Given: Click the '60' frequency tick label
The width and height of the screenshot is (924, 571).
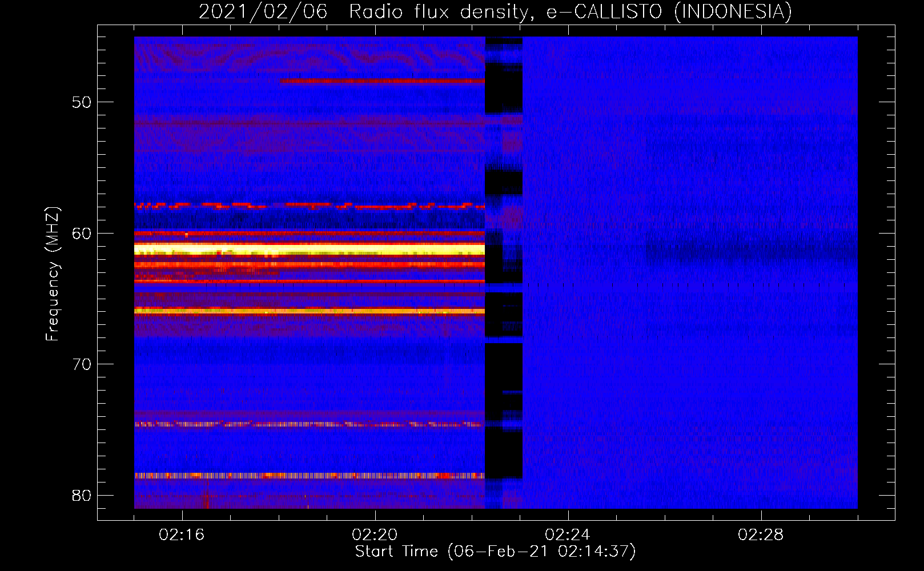Looking at the screenshot, I should pos(82,233).
